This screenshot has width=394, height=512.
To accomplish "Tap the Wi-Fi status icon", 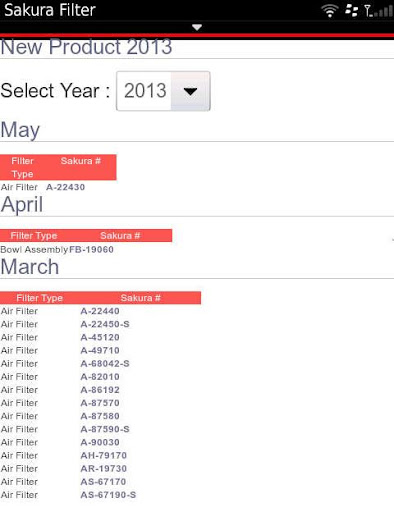I will (329, 11).
